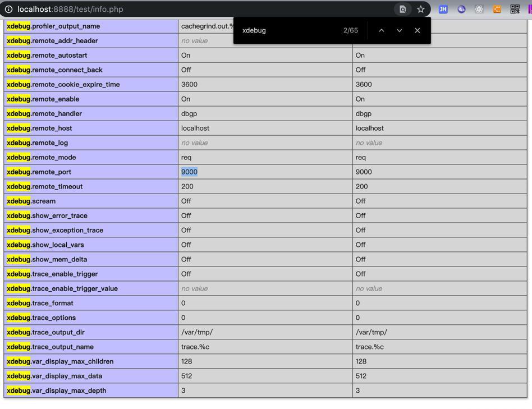532x409 pixels.
Task: Click the xdebug.scream row name
Action: (31, 201)
